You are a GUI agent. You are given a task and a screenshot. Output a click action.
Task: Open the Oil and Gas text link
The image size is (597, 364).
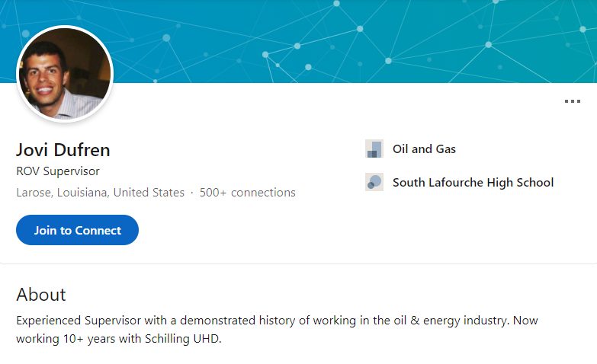(x=424, y=149)
